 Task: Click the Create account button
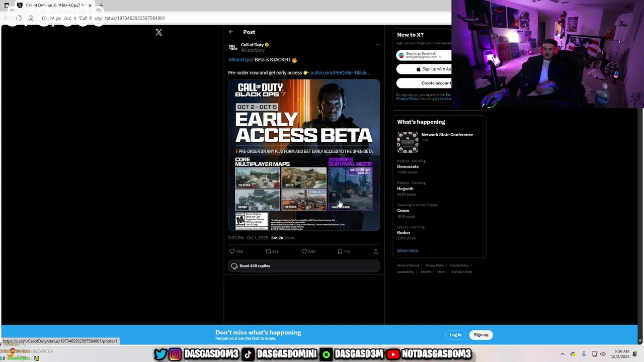[424, 83]
